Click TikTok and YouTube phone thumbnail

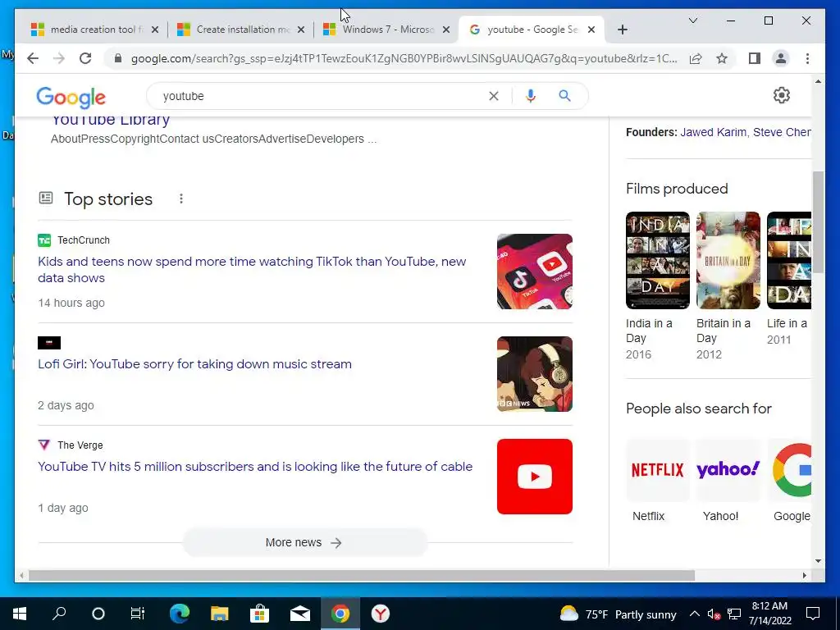(x=535, y=271)
